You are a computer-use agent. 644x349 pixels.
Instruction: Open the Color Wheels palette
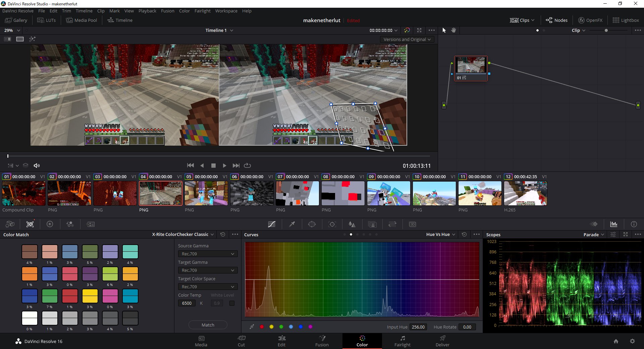(x=50, y=224)
